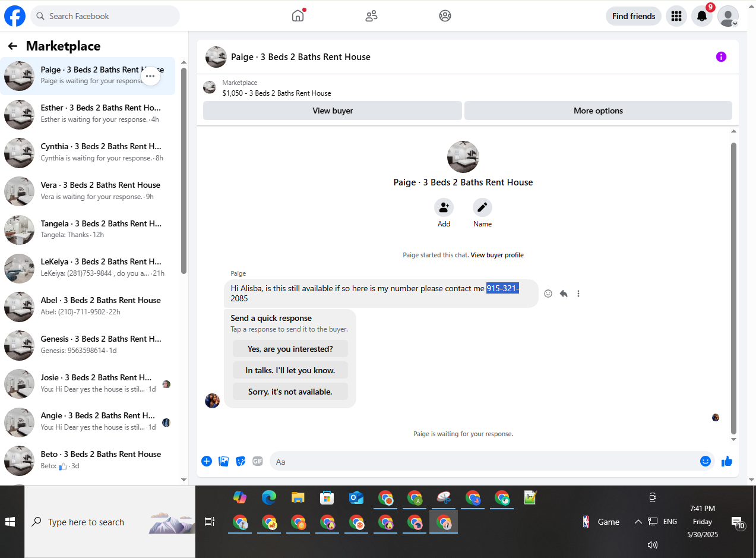Show hidden system tray icons
The image size is (756, 558).
click(638, 522)
